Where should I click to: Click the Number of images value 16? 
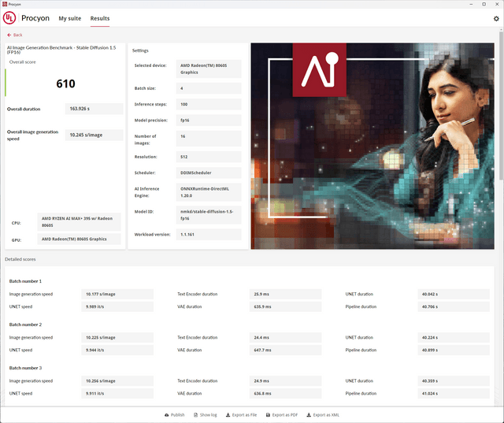209,139
